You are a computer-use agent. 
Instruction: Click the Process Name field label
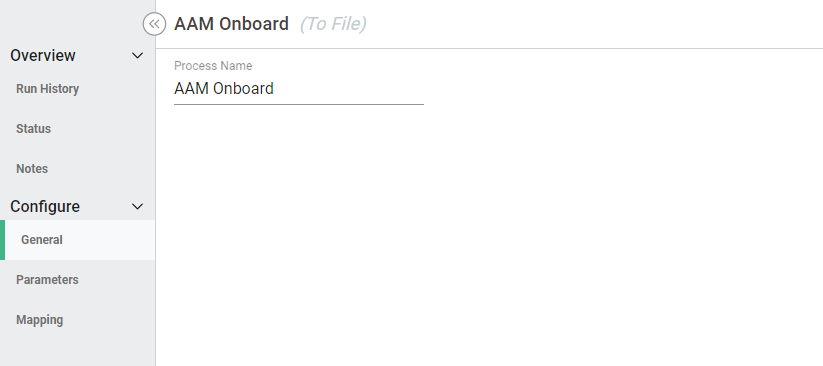pyautogui.click(x=213, y=66)
